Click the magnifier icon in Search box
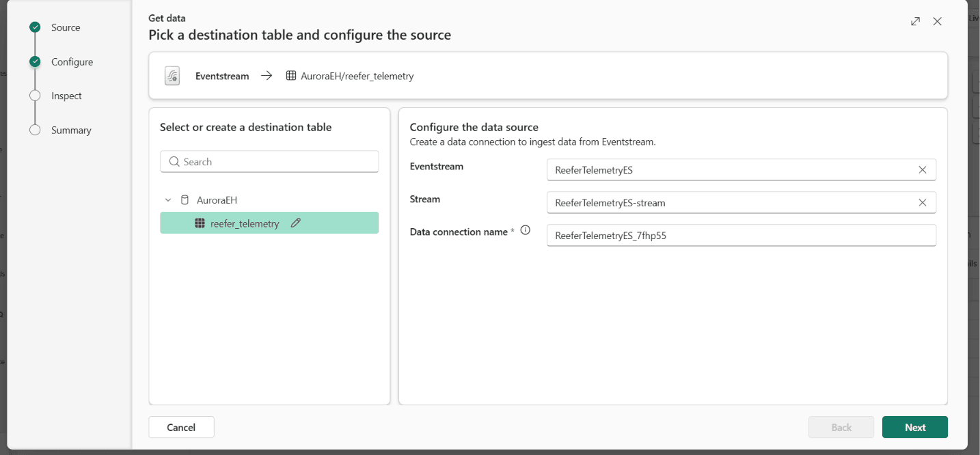980x455 pixels. [x=174, y=162]
